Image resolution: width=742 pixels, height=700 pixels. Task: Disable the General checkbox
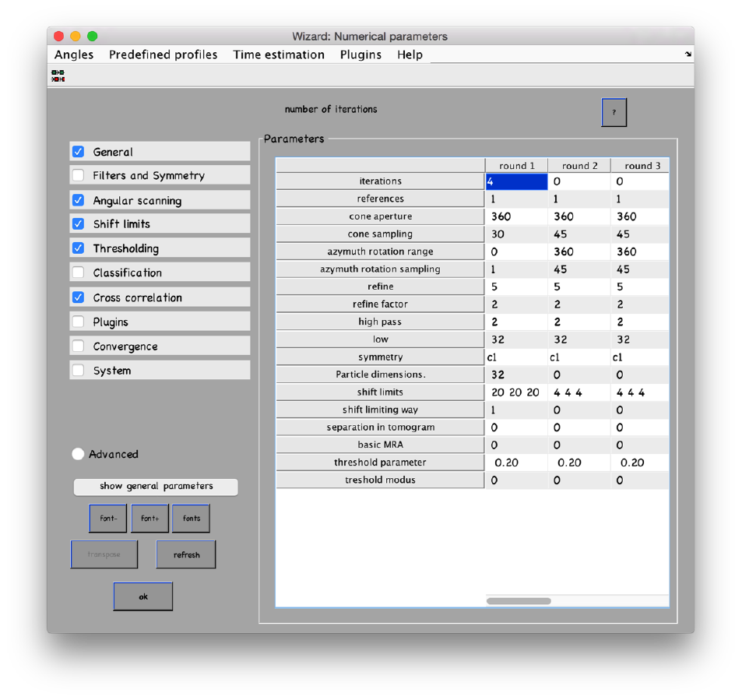79,152
